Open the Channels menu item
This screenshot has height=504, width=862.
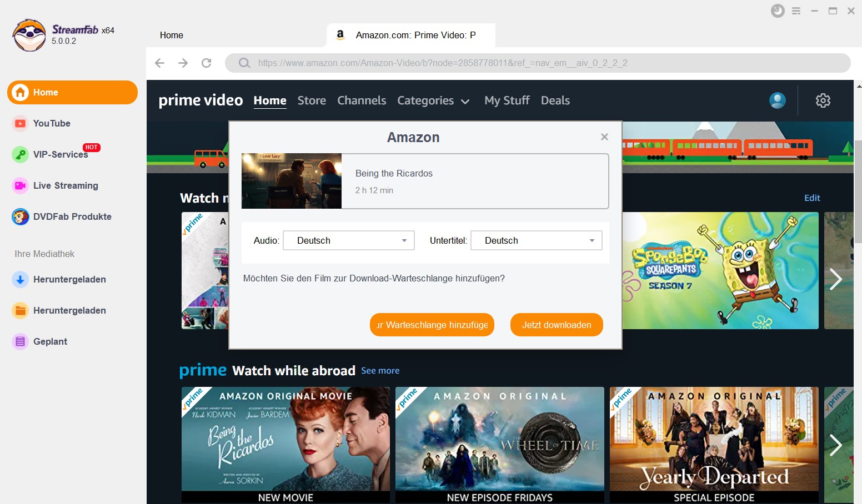(362, 100)
